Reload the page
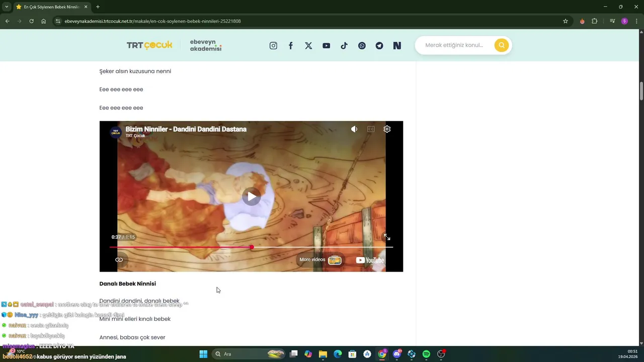Viewport: 644px width, 362px height. [31, 21]
